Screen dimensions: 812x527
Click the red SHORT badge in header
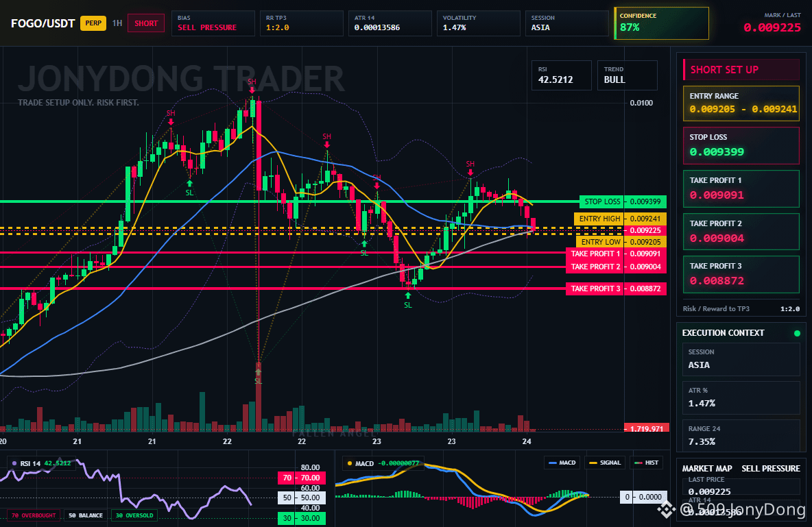(146, 23)
